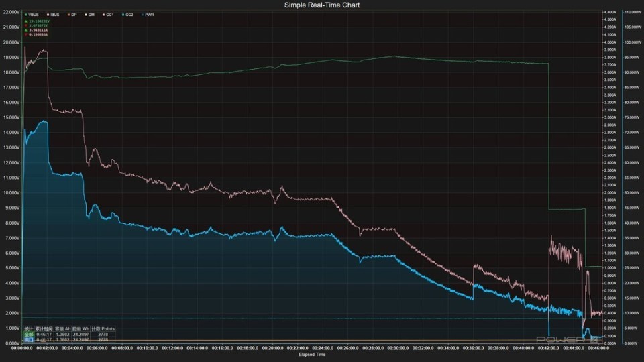Select the 5.073972V minimum voltage readout
This screenshot has width=644, height=362.
(38, 25)
